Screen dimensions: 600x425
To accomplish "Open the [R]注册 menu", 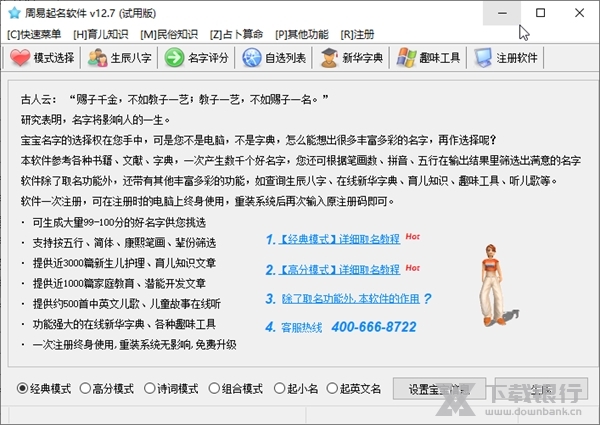I will (357, 34).
